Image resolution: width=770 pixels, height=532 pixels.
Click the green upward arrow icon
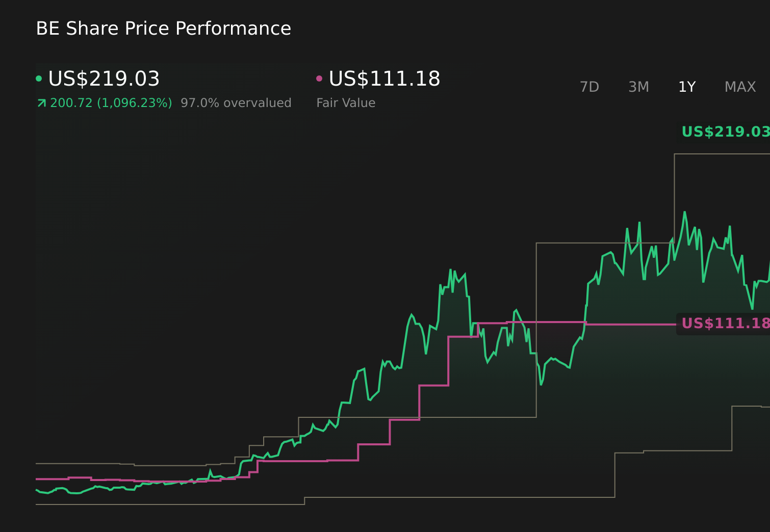42,103
